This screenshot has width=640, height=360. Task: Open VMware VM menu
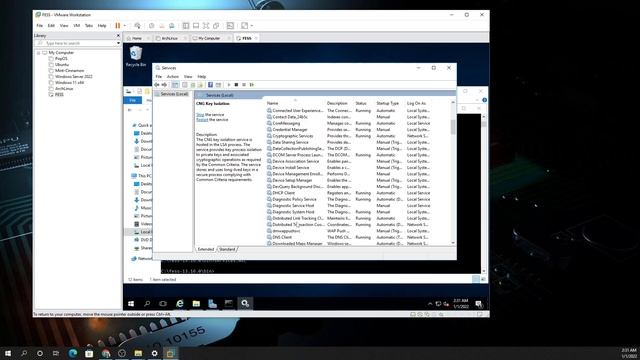[x=76, y=25]
